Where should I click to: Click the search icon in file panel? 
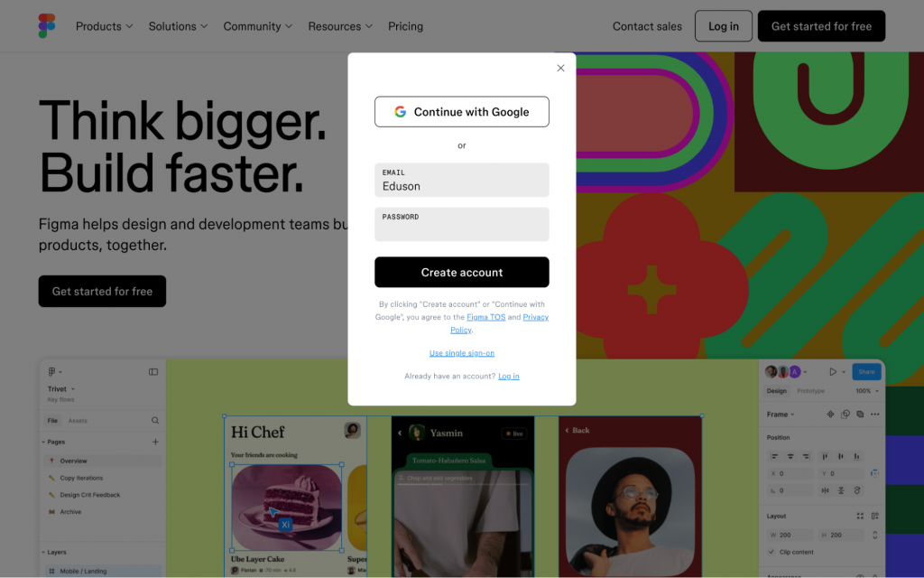point(155,421)
